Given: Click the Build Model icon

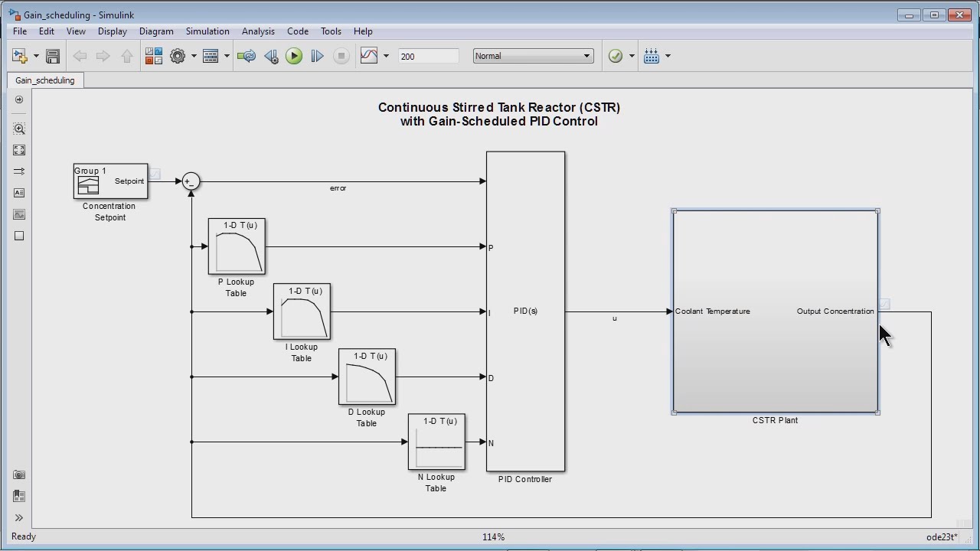Looking at the screenshot, I should tap(652, 56).
